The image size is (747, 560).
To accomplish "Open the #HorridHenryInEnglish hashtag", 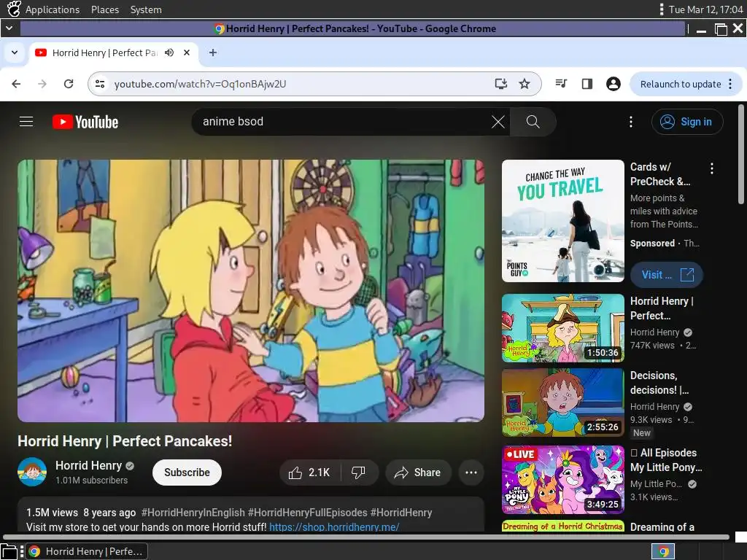I will (193, 513).
